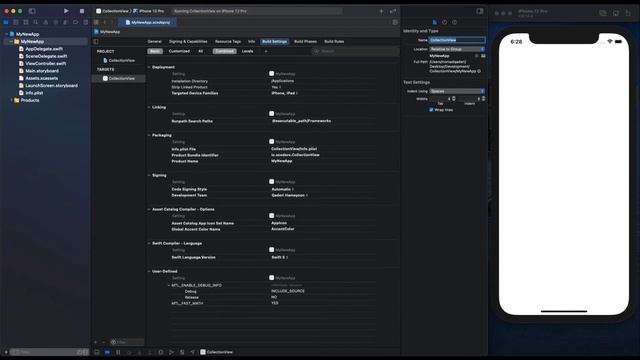Switch to the Resource Tags tab
Image resolution: width=640 pixels, height=360 pixels.
[x=228, y=42]
